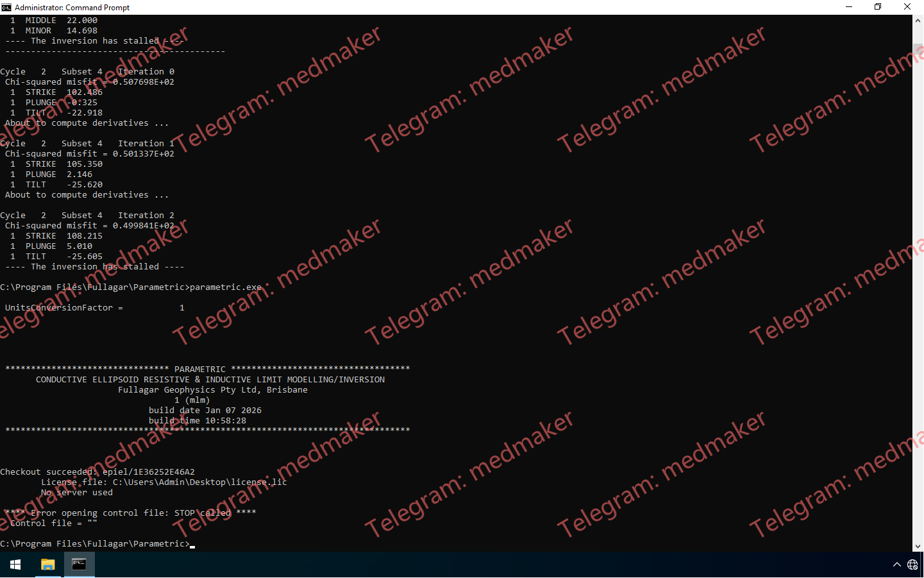Click the 'Checkout succeeded' output line
The image size is (924, 578).
[x=97, y=472]
